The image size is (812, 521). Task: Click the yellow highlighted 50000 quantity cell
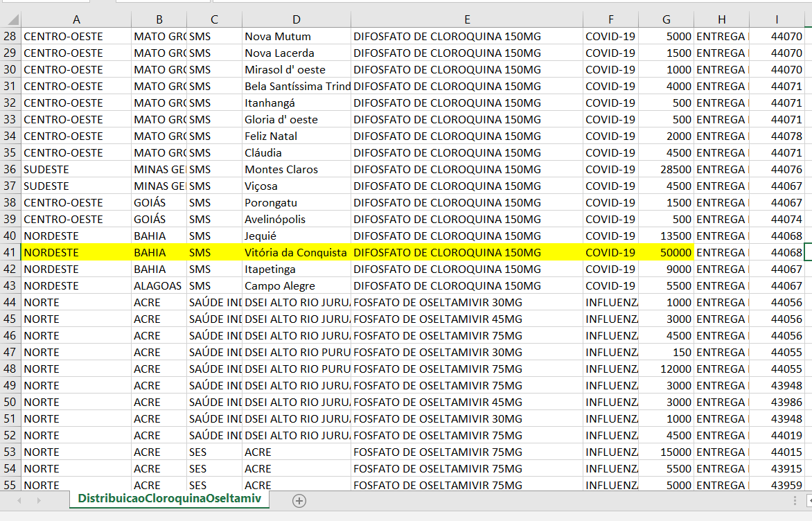coord(666,253)
